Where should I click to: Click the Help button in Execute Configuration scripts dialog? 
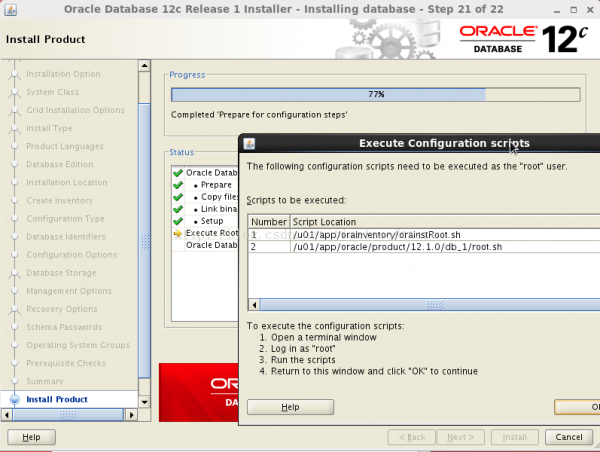(290, 407)
